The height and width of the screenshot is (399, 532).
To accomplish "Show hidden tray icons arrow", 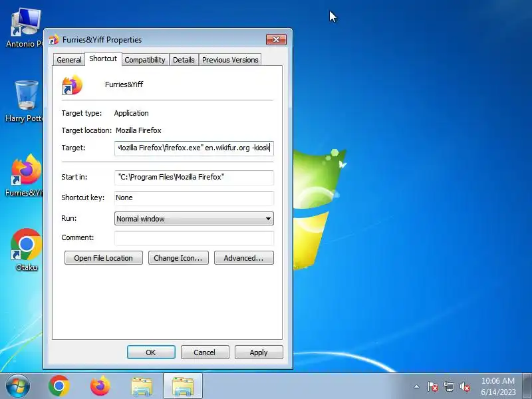I will click(417, 386).
